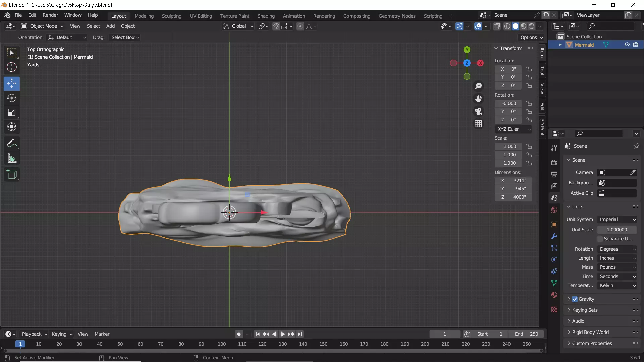Check the Separate Units checkbox
This screenshot has width=644, height=362.
pyautogui.click(x=600, y=239)
